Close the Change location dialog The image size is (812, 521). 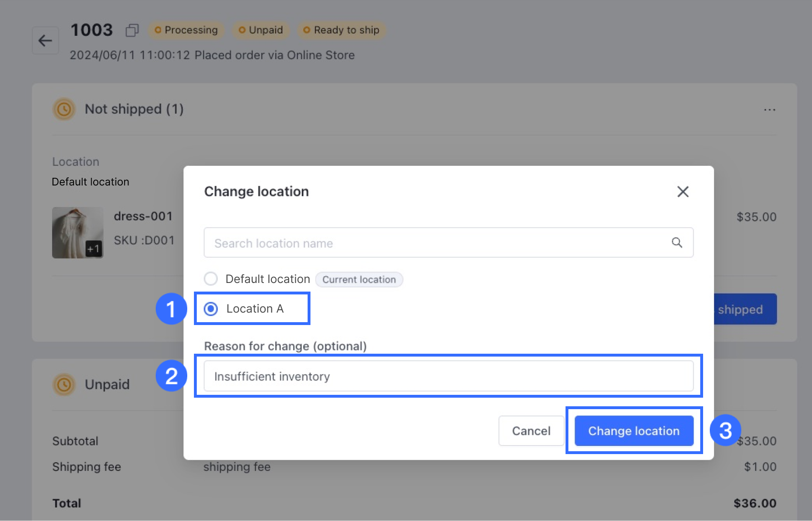(x=683, y=192)
